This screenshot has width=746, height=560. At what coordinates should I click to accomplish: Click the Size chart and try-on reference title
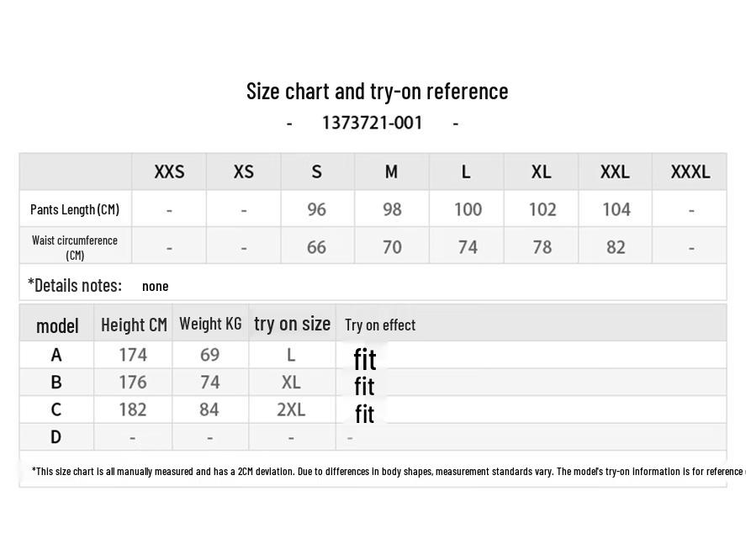point(377,91)
